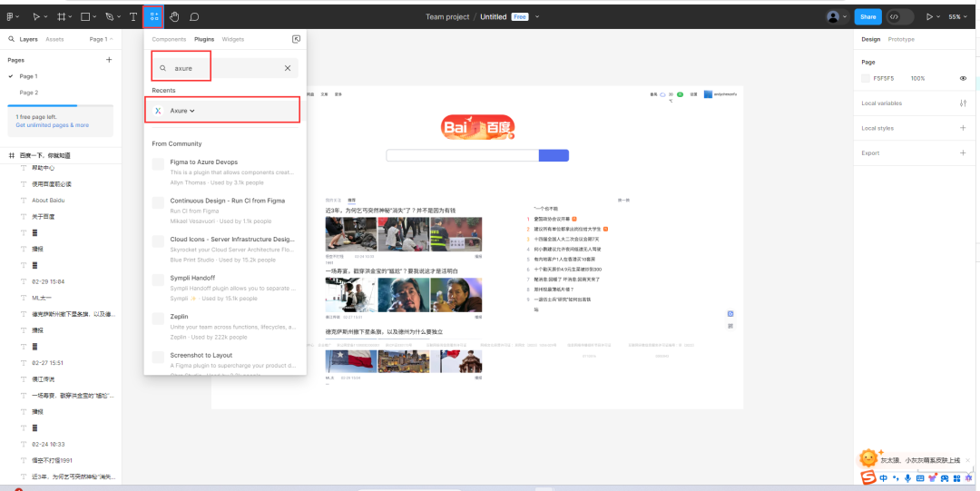Clear the axure search text
980x491 pixels.
[288, 68]
